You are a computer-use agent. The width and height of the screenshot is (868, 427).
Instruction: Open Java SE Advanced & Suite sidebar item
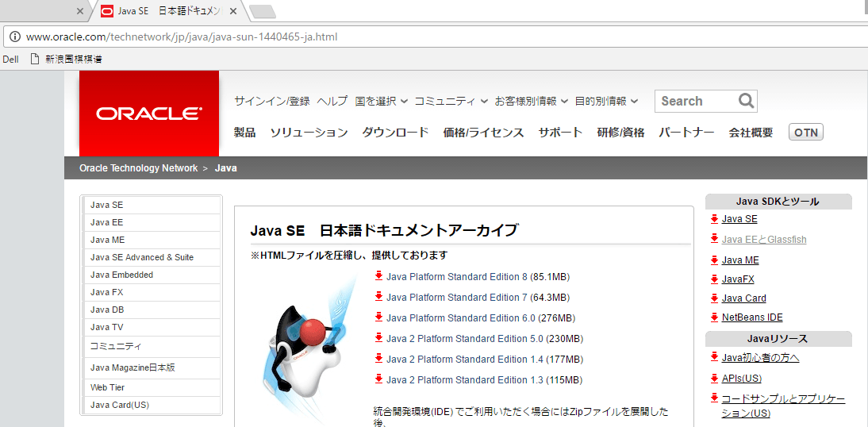[x=152, y=257]
